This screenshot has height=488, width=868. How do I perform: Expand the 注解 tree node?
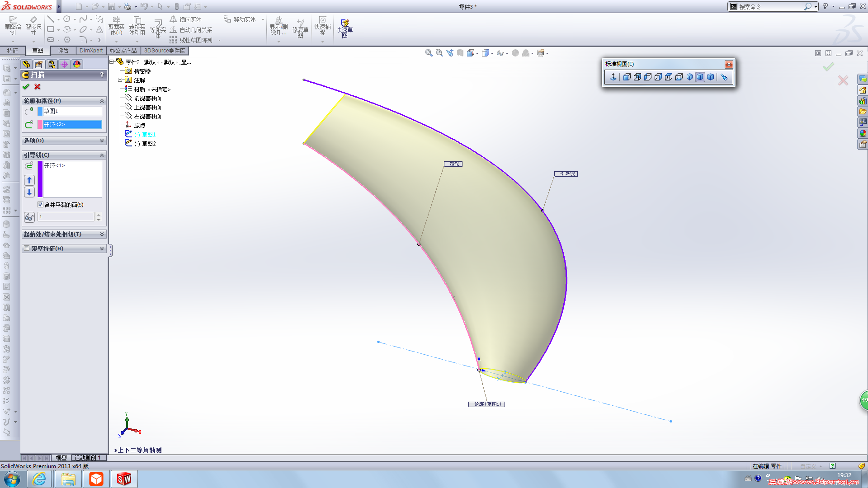pos(120,80)
